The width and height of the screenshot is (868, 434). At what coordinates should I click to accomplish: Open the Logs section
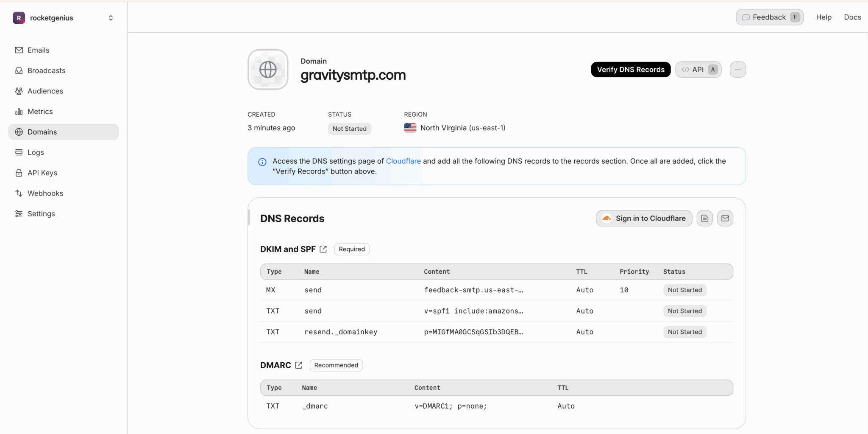pos(36,152)
